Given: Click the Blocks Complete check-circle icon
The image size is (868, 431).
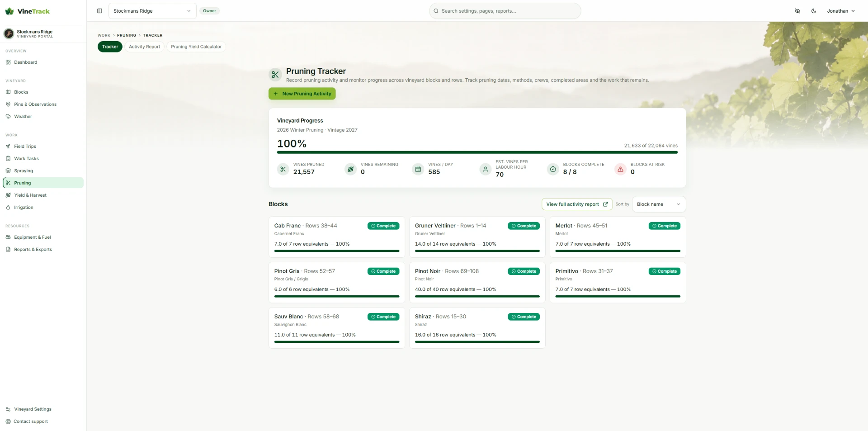Looking at the screenshot, I should 553,169.
